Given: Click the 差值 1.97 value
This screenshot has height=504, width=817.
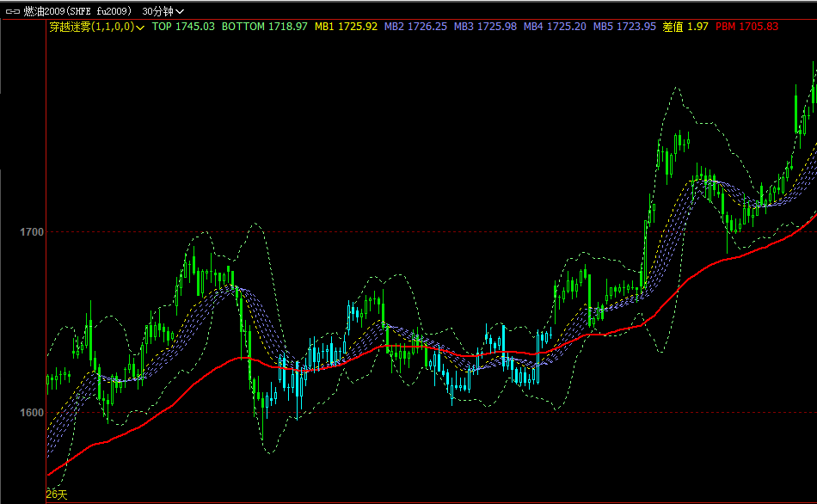Looking at the screenshot, I should tap(685, 27).
